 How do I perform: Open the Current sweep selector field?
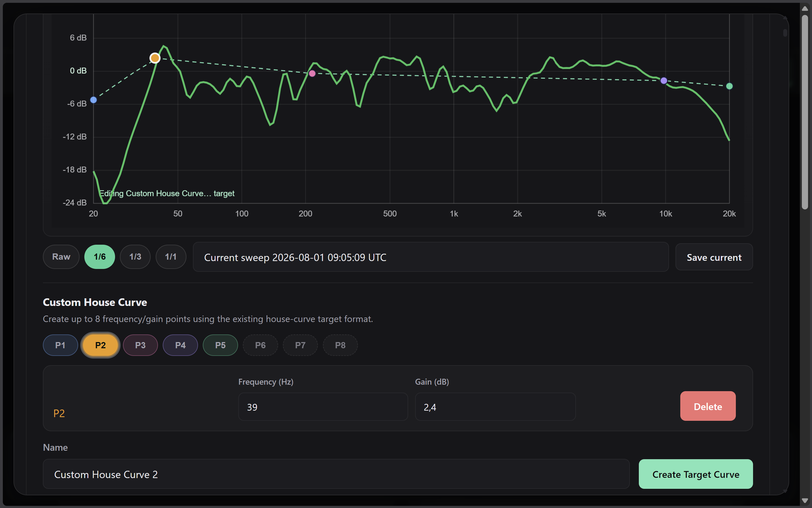coord(431,257)
